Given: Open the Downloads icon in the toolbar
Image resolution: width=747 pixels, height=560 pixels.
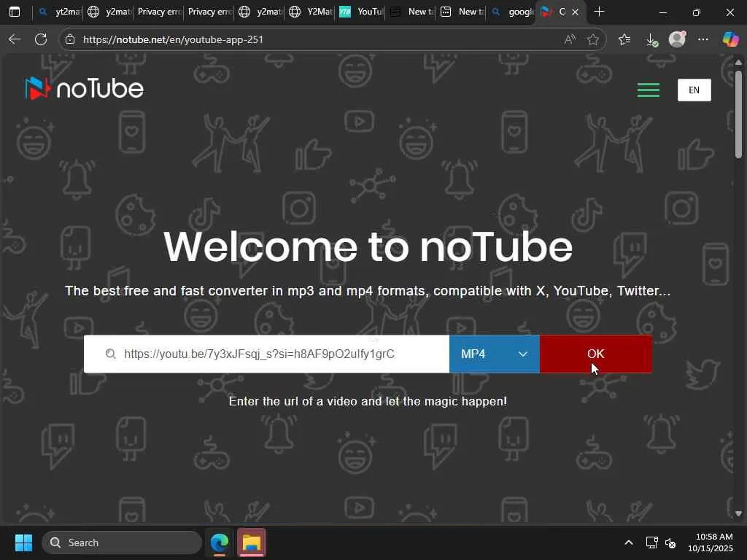Looking at the screenshot, I should (x=651, y=39).
